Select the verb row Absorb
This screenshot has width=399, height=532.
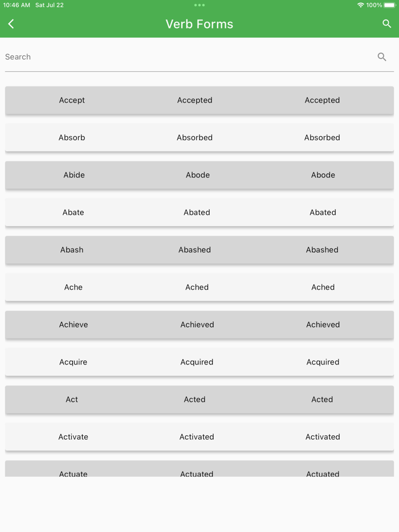199,137
